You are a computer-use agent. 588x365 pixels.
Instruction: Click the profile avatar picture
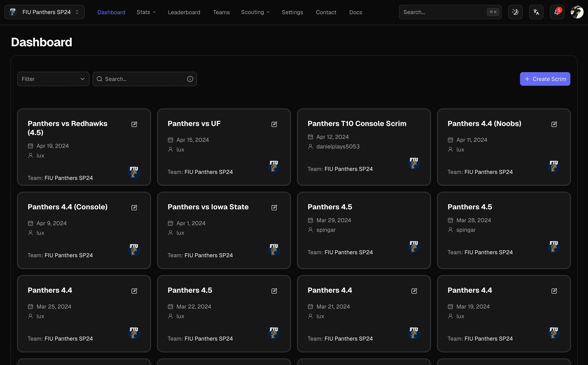click(x=577, y=12)
